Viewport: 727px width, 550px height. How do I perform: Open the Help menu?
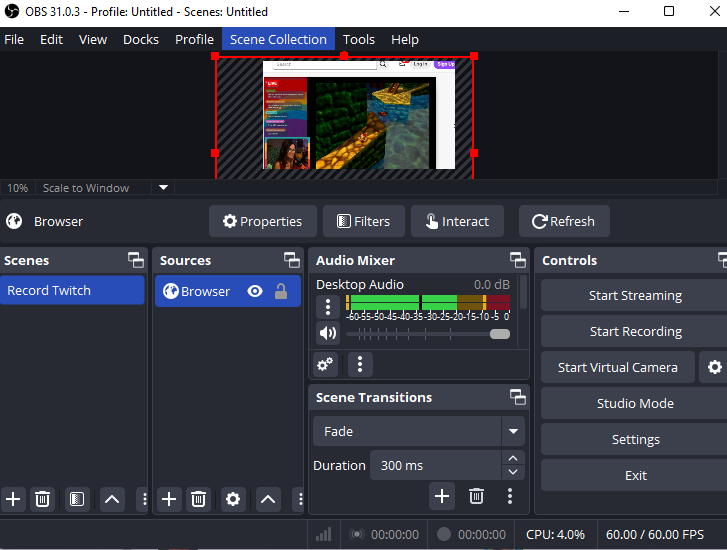(x=405, y=39)
